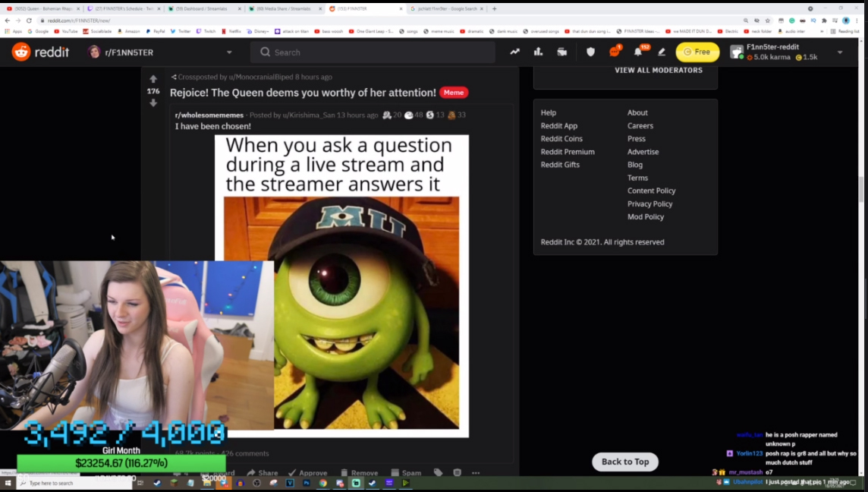
Task: Open the Reddit Premium link
Action: coord(568,152)
